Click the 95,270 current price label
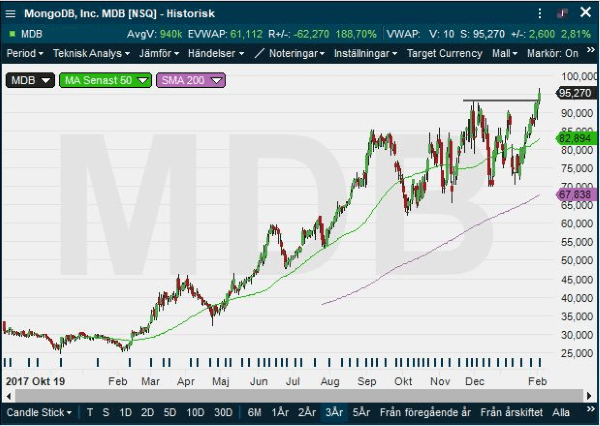The image size is (600, 426). 575,93
